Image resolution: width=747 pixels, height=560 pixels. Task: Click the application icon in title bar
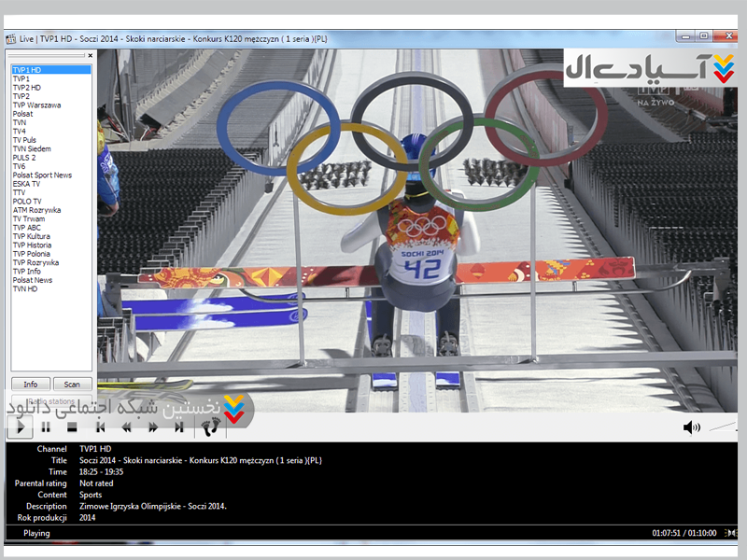pos(11,37)
